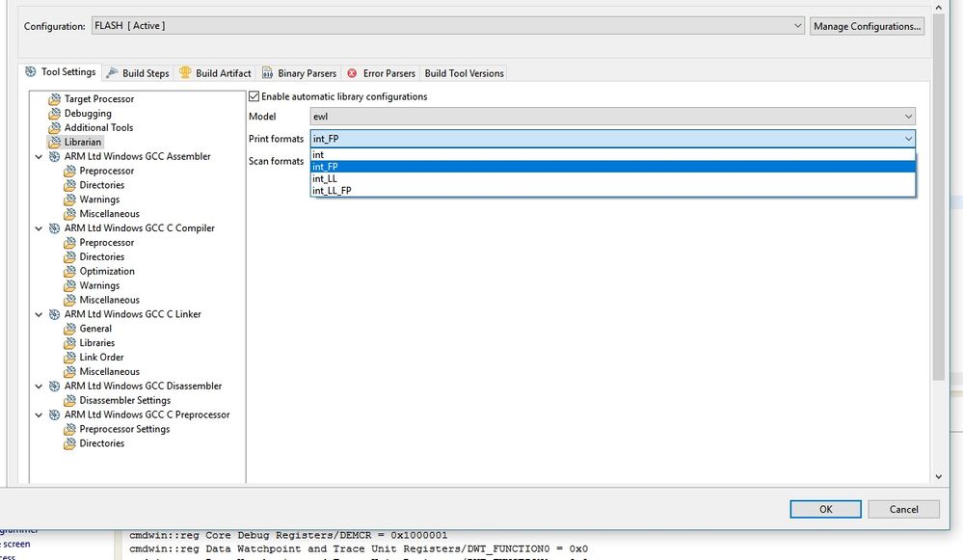Choose int option in Print formats list

tap(613, 155)
